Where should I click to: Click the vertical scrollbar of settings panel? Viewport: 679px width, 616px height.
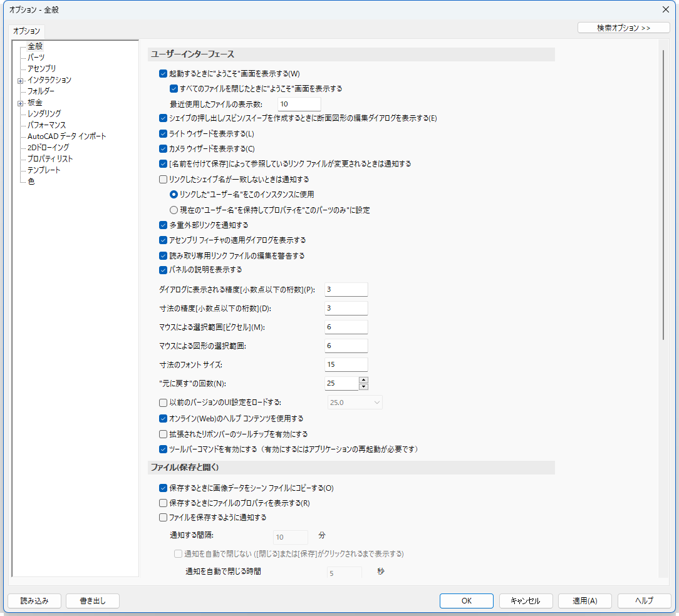click(663, 194)
